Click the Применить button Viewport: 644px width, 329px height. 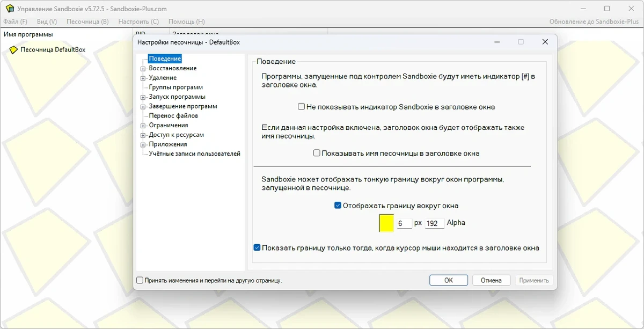coord(534,280)
